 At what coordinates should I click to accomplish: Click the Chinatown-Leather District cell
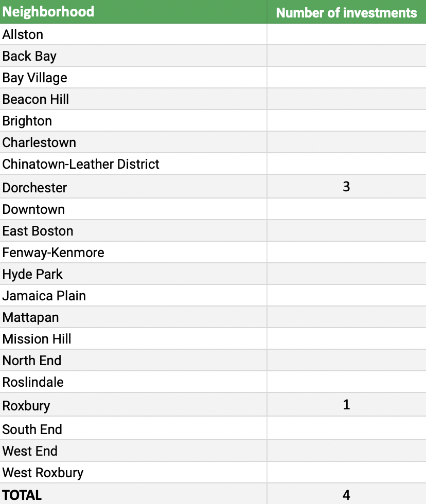tap(81, 164)
